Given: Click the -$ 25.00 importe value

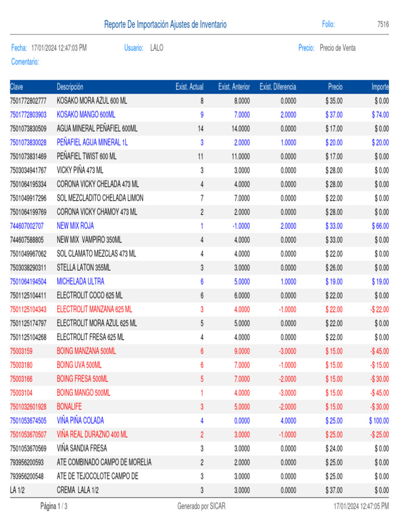Looking at the screenshot, I should (x=380, y=435).
